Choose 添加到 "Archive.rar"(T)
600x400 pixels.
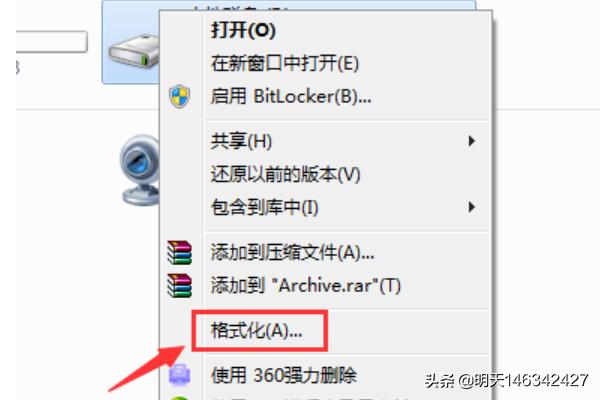tap(306, 286)
